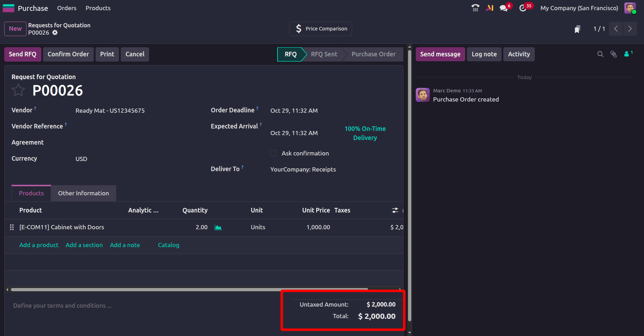
Task: Open the optional columns selector in product table
Action: (x=395, y=210)
